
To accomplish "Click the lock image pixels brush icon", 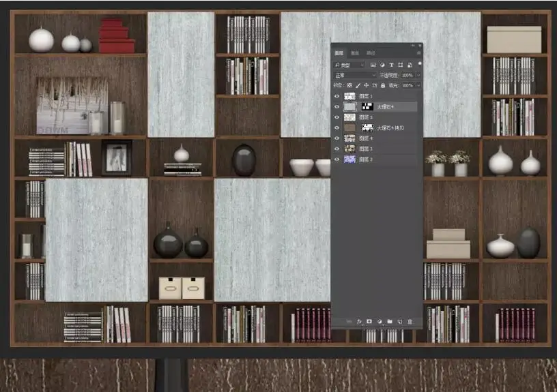I will 358,85.
